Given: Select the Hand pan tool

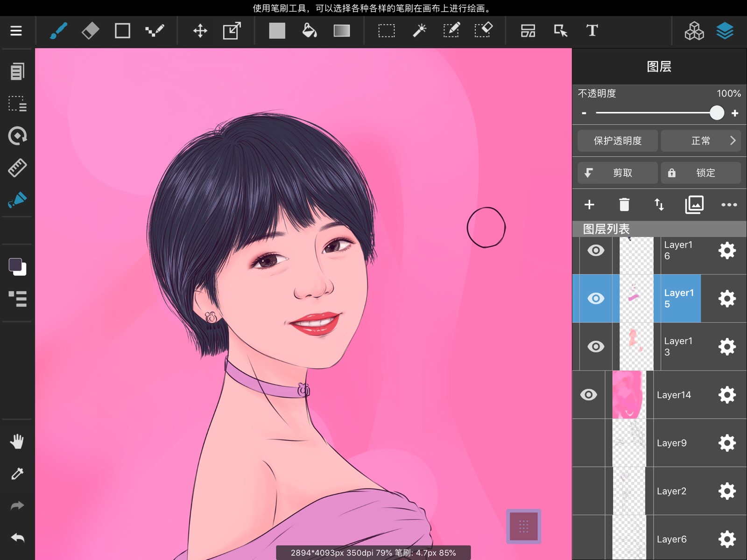Looking at the screenshot, I should (x=17, y=441).
